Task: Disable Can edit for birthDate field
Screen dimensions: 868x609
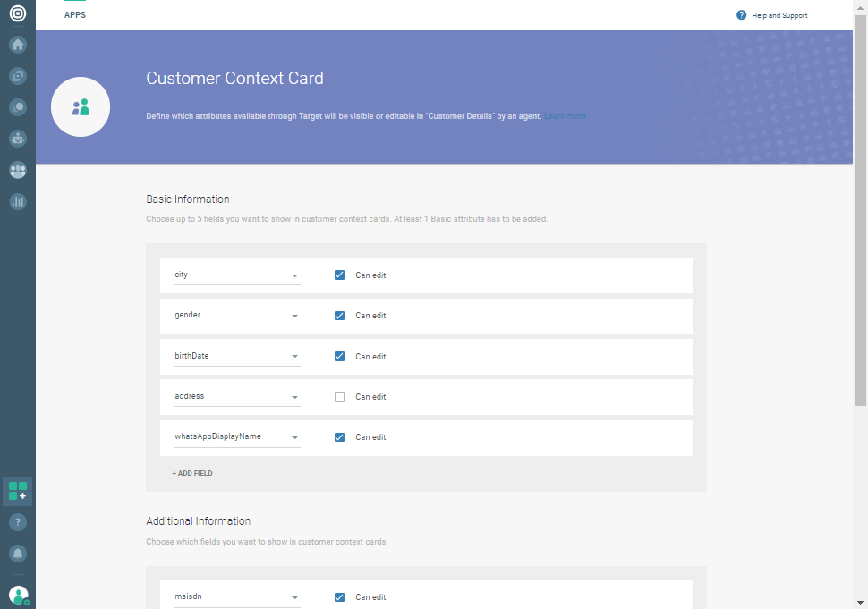Action: point(339,356)
